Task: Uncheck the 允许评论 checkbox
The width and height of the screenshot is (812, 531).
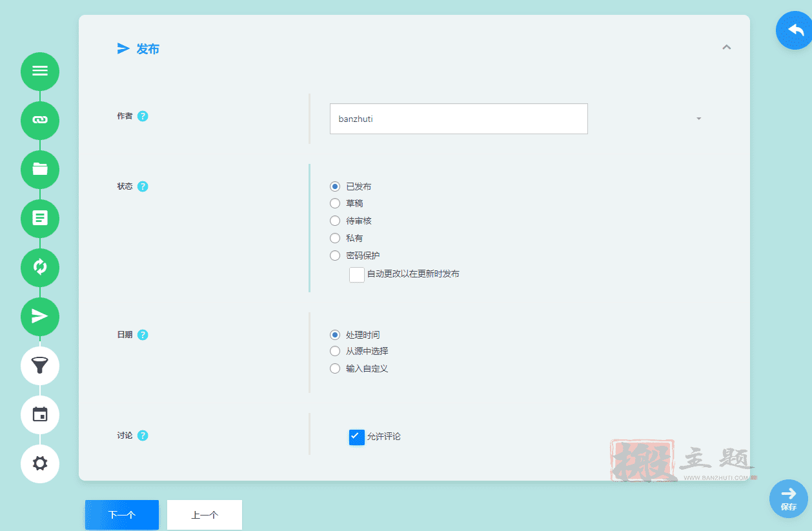Action: pos(357,437)
